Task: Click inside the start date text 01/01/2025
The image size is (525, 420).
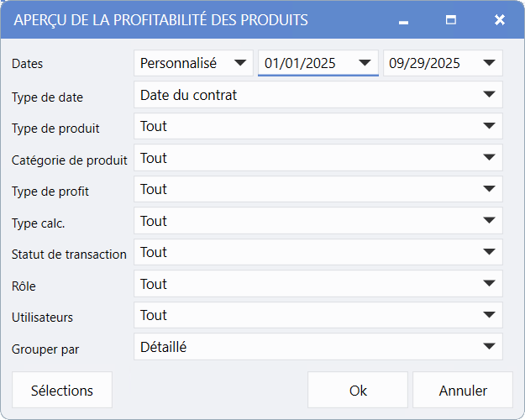Action: click(300, 63)
